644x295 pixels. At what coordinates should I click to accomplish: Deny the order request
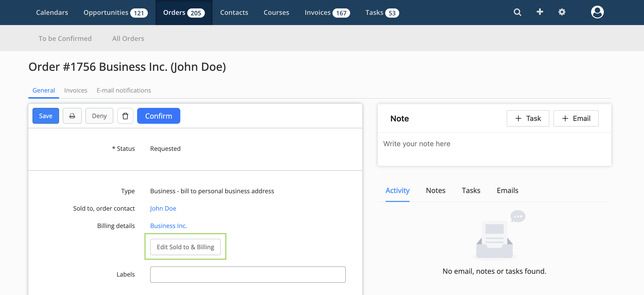(99, 116)
